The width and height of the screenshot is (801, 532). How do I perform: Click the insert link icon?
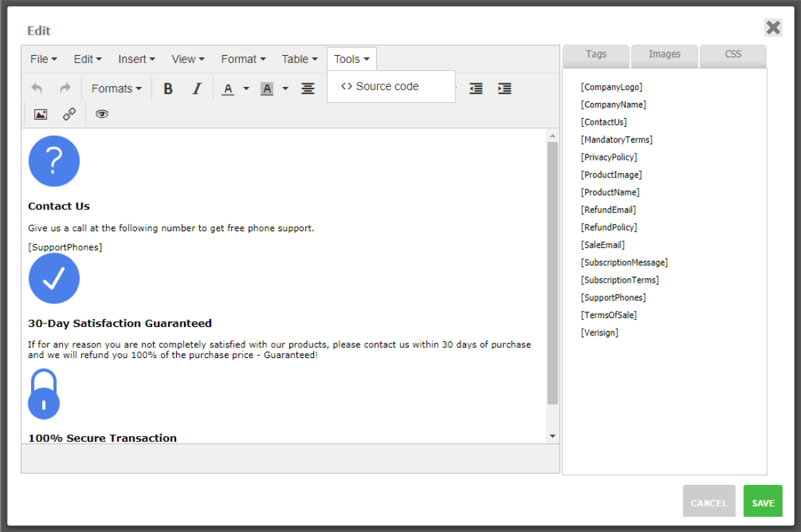(x=69, y=114)
